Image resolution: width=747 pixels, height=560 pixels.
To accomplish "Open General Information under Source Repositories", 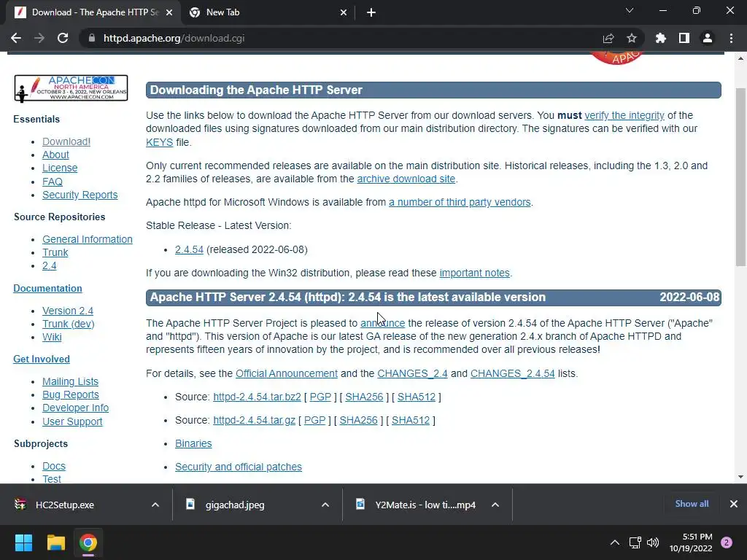I will [x=88, y=239].
